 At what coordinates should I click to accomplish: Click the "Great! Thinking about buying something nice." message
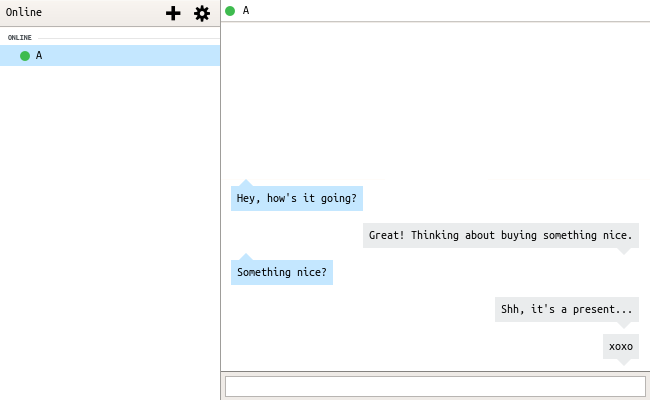point(501,235)
